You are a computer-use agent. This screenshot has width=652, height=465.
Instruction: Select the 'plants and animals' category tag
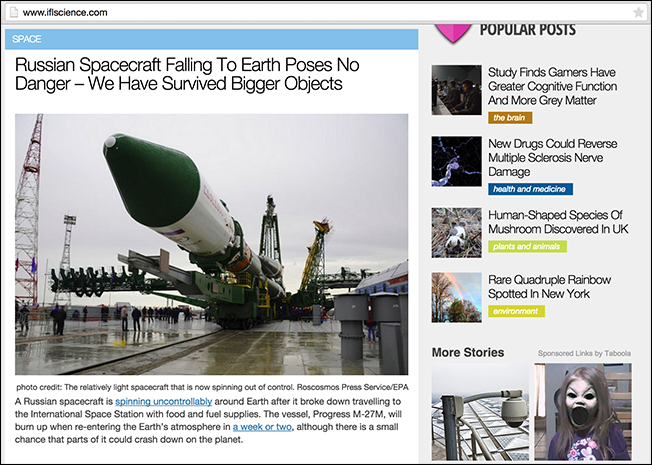(527, 247)
